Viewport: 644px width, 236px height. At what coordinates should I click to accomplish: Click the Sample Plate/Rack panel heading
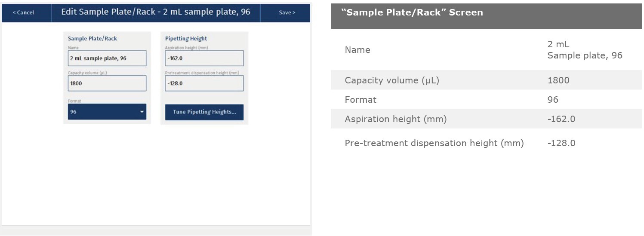click(x=92, y=38)
